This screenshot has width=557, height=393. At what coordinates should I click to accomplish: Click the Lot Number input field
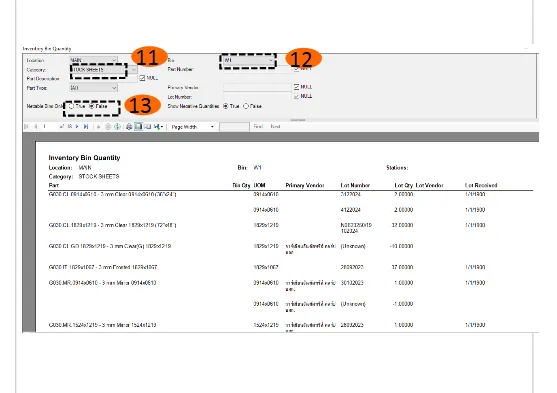pos(257,96)
